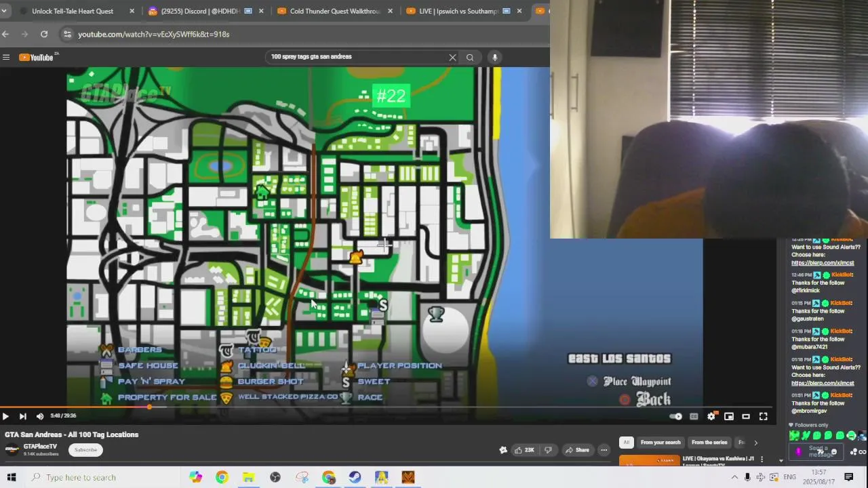Open Chrome from the taskbar
Viewport: 868px width, 488px height.
(x=222, y=477)
